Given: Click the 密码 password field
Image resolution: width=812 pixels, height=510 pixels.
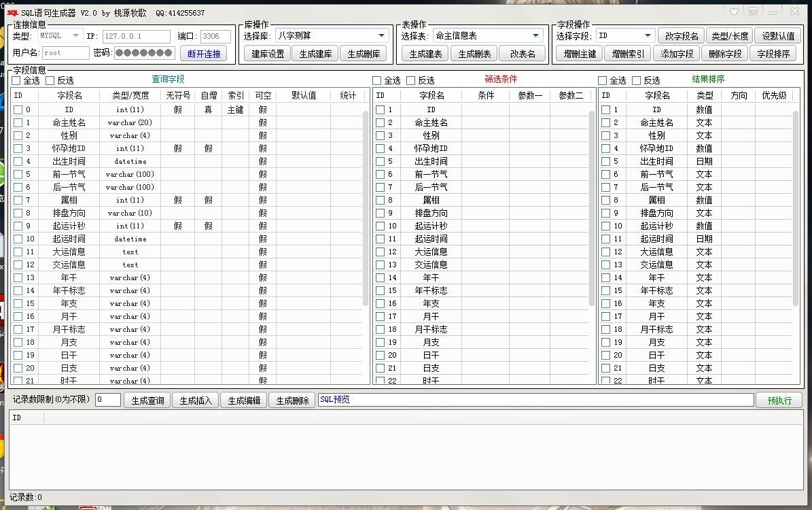Looking at the screenshot, I should 145,53.
